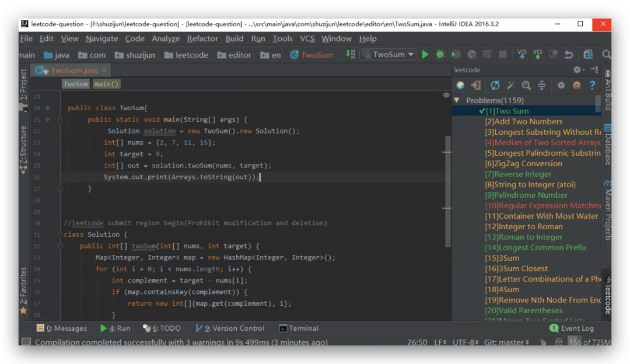Fold the Solution class at line 31
630x364 pixels.
point(60,235)
